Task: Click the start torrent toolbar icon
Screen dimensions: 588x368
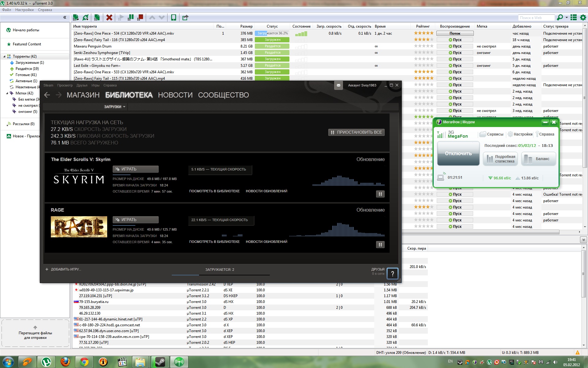Action: 121,17
